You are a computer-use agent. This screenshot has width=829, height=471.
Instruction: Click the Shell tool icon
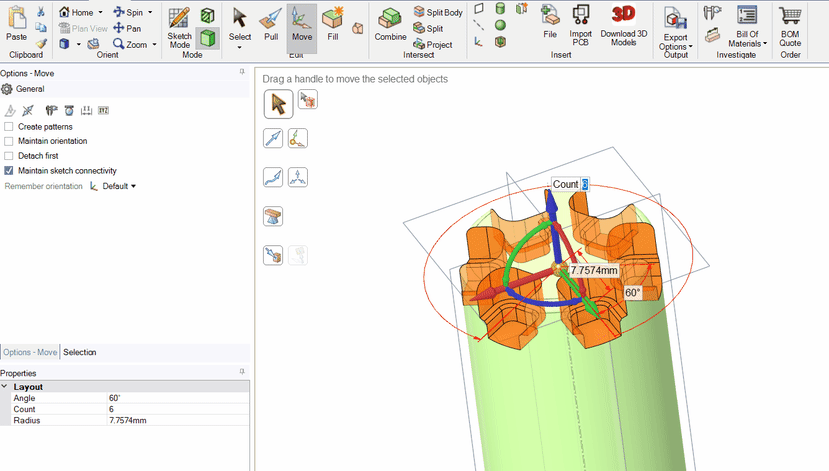pyautogui.click(x=500, y=41)
